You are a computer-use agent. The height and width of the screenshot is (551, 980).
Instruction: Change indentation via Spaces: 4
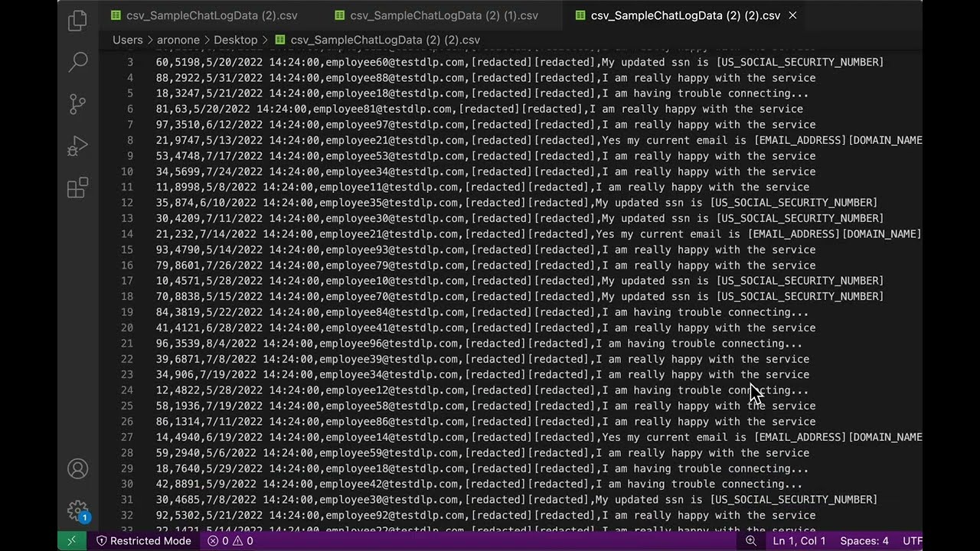(864, 540)
